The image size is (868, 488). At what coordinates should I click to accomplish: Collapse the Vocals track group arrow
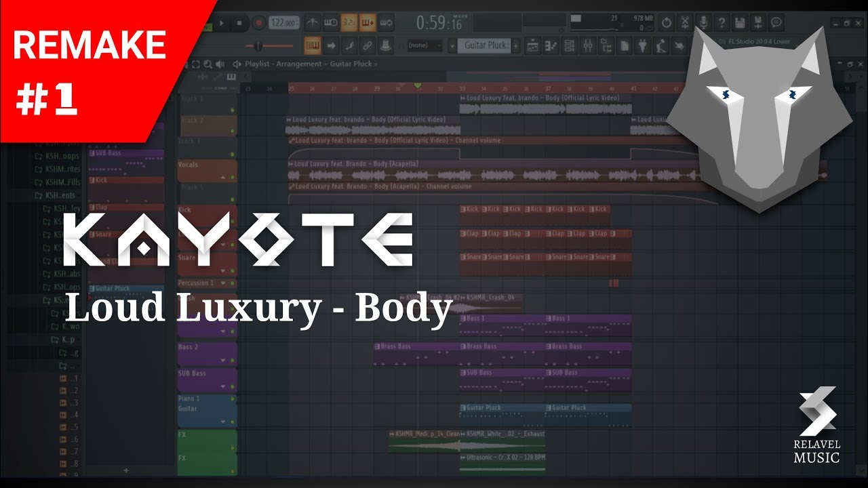(222, 177)
